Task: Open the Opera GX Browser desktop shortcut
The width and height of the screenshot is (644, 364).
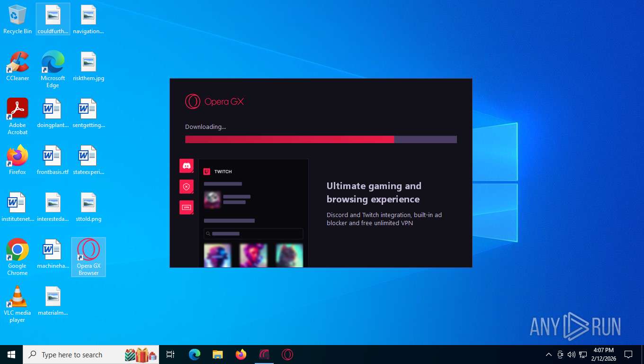Action: (x=89, y=257)
